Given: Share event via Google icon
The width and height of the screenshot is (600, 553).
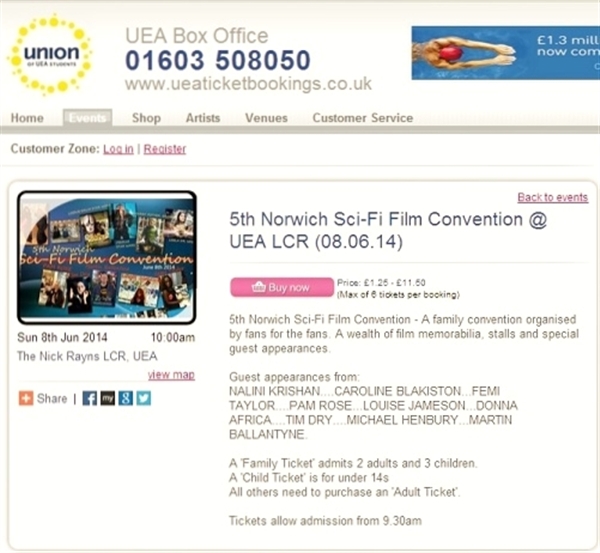Looking at the screenshot, I should 126,398.
